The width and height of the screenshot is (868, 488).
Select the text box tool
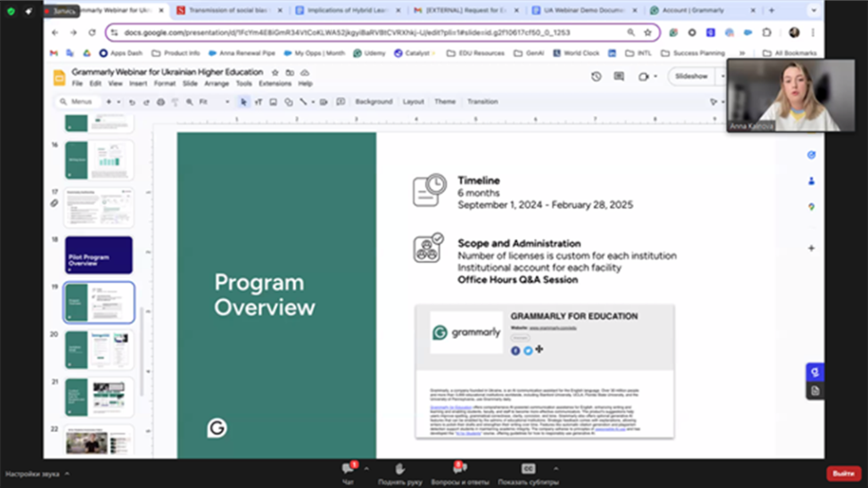259,102
